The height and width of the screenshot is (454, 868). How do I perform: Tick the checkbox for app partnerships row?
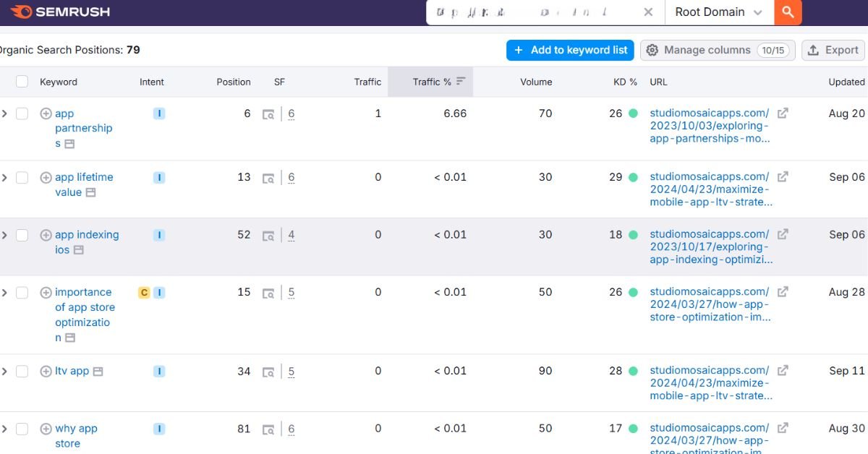(x=22, y=113)
